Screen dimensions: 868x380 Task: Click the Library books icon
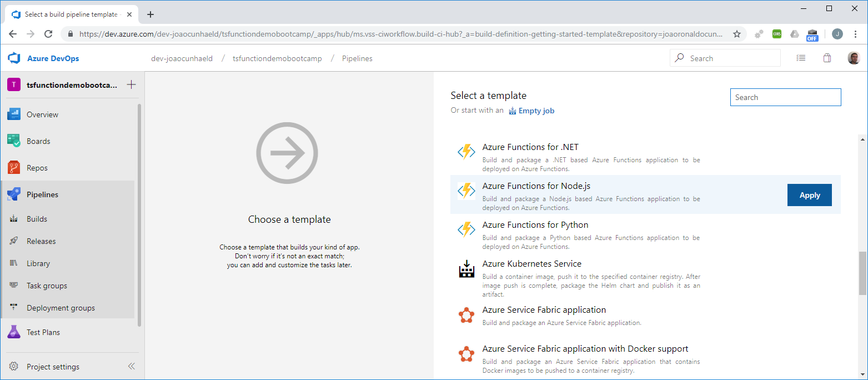tap(14, 263)
